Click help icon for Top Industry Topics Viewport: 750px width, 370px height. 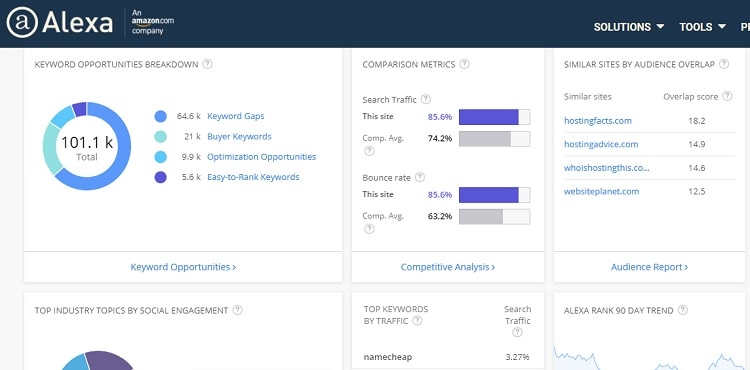[237, 310]
